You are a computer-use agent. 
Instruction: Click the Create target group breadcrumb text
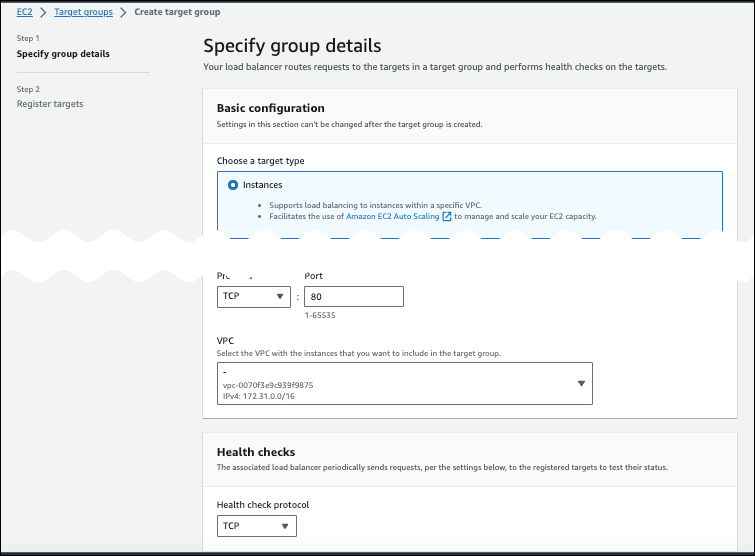point(177,12)
